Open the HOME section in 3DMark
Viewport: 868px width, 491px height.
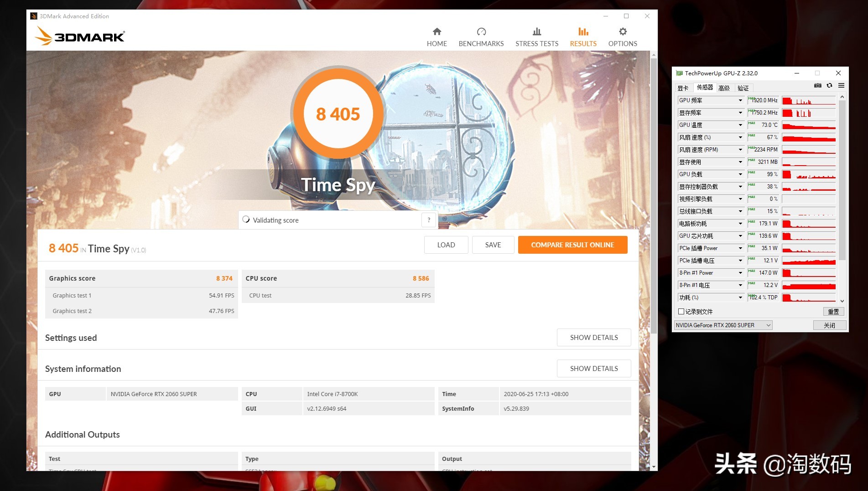pyautogui.click(x=437, y=37)
